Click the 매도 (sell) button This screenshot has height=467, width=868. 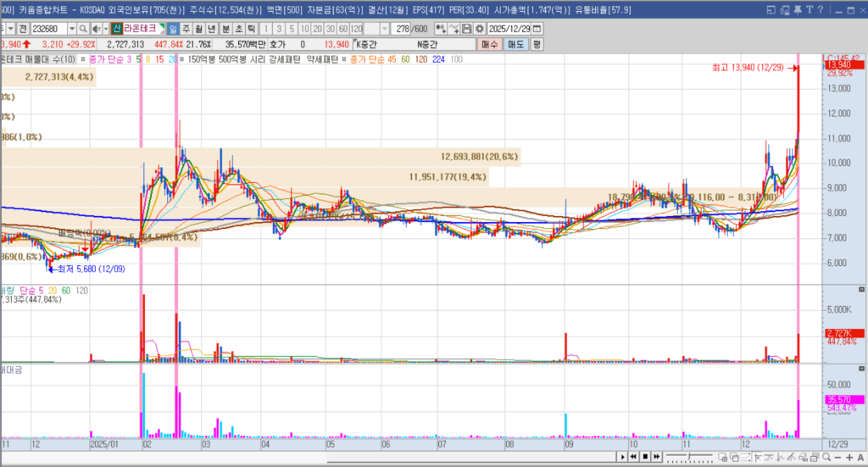516,44
